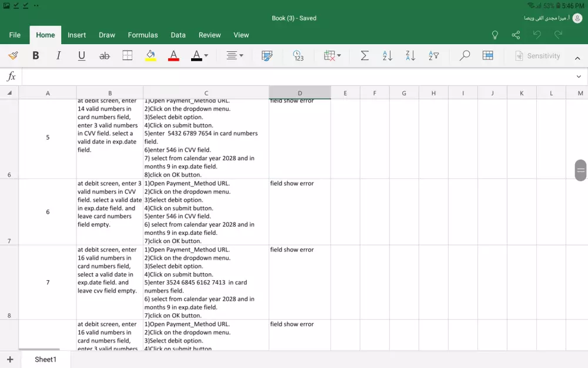The height and width of the screenshot is (368, 588).
Task: Open the lightbulb Tell Me search
Action: pyautogui.click(x=495, y=35)
